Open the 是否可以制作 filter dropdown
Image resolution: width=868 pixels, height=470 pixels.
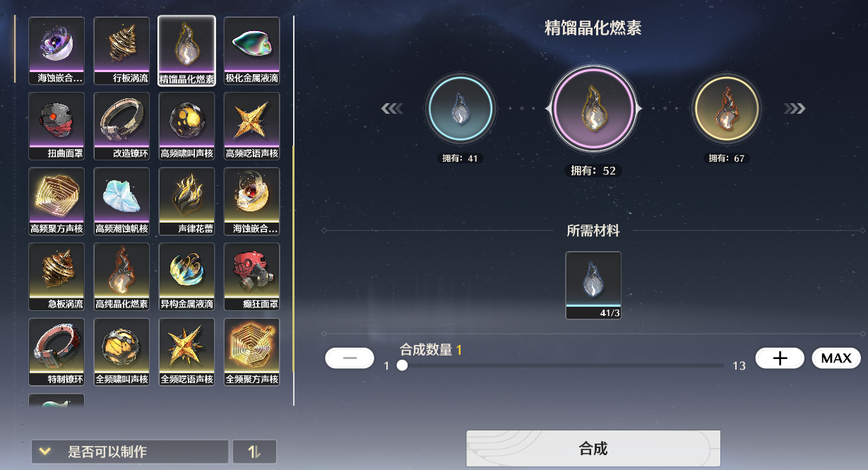(130, 452)
